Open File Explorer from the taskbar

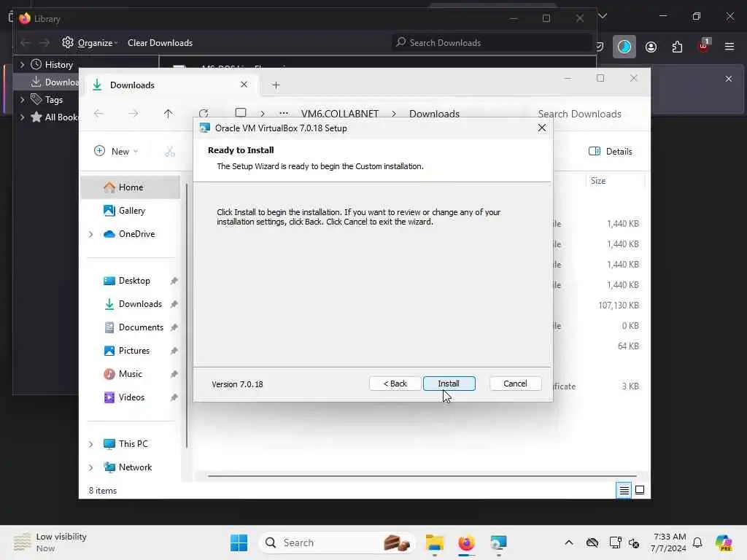(435, 542)
